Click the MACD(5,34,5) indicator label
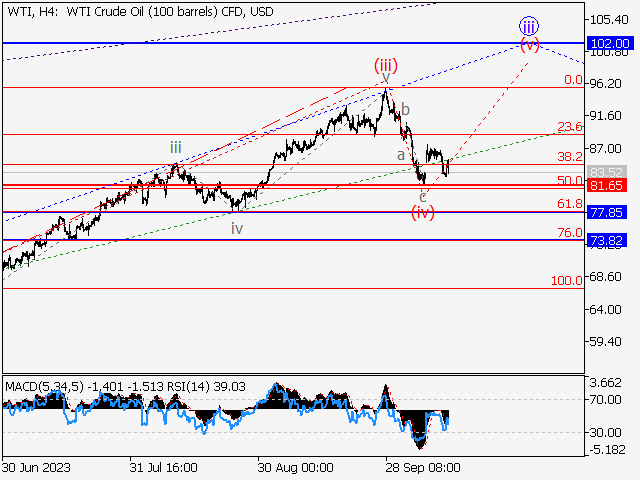640x480 pixels. coord(44,386)
